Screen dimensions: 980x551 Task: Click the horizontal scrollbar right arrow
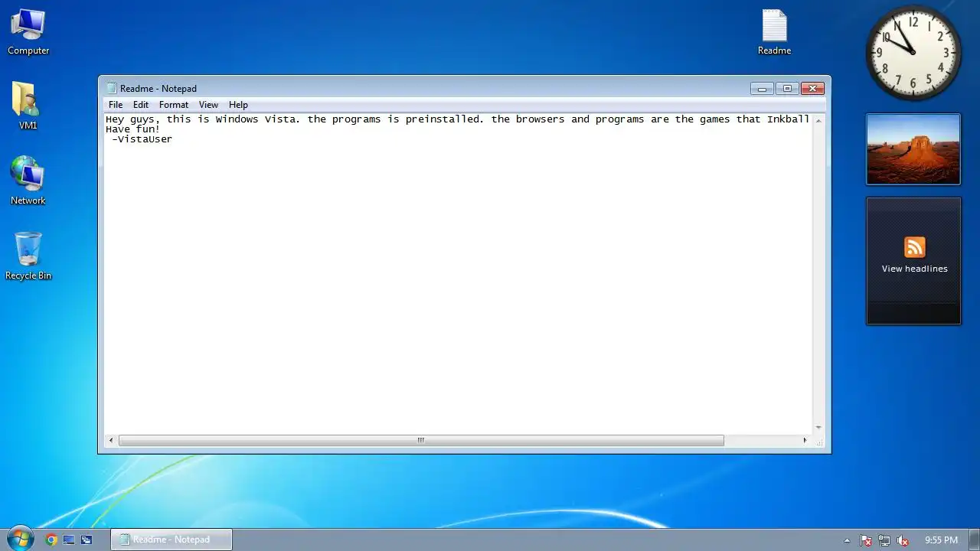(805, 440)
